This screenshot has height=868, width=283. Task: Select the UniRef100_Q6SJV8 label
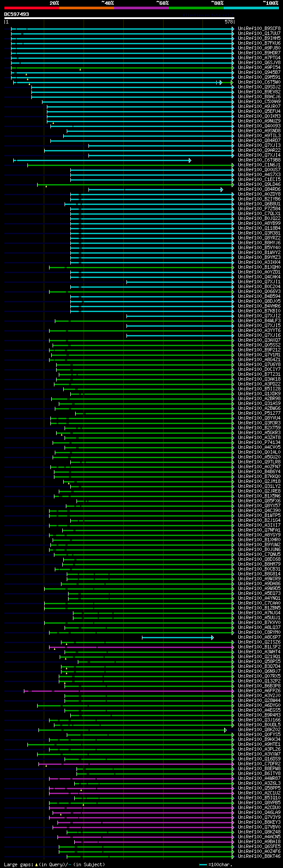click(x=259, y=63)
